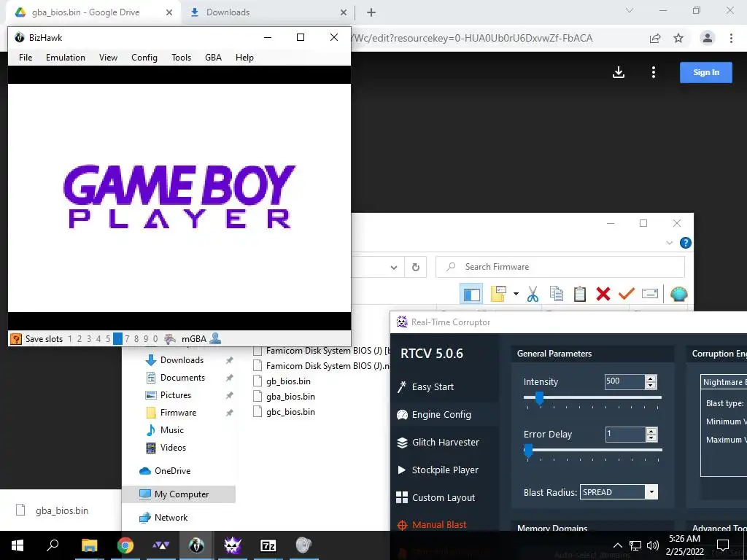Click the Copy icon in Explorer toolbar
The height and width of the screenshot is (560, 747).
pos(557,294)
